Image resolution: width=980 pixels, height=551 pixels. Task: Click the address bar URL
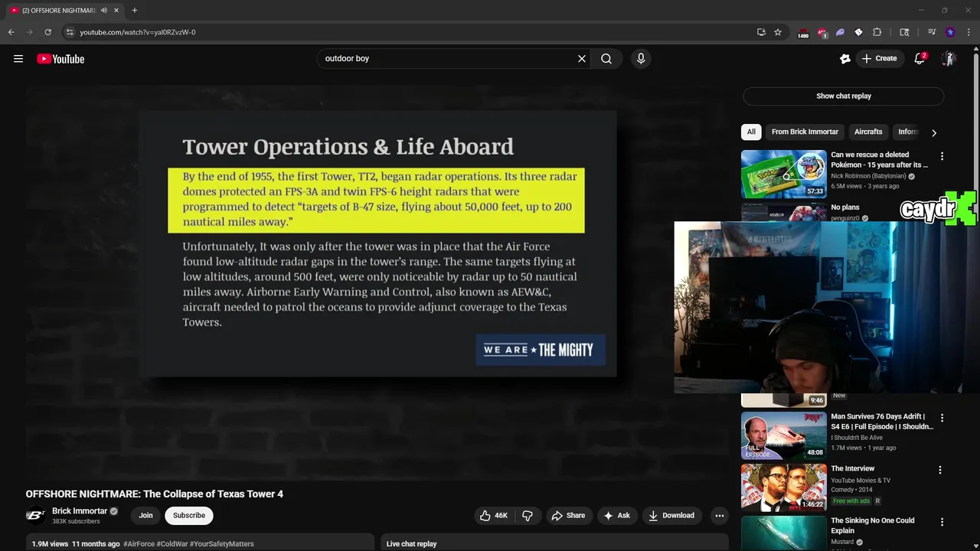(138, 32)
